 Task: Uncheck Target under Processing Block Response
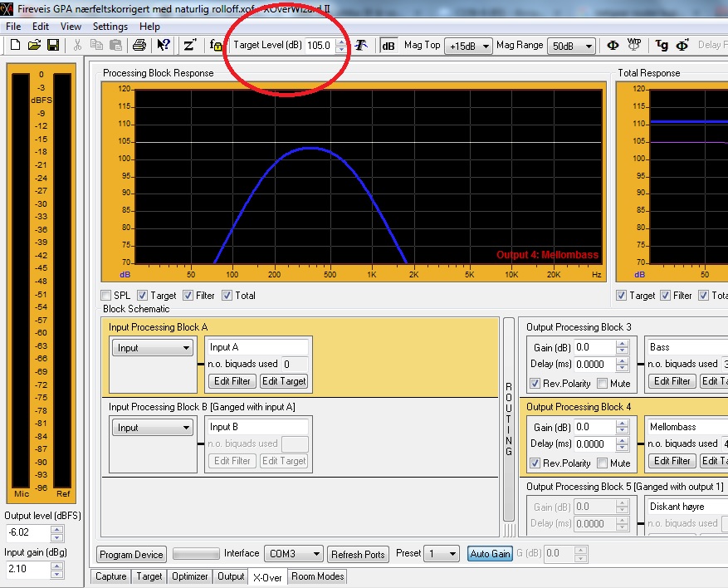pos(143,296)
